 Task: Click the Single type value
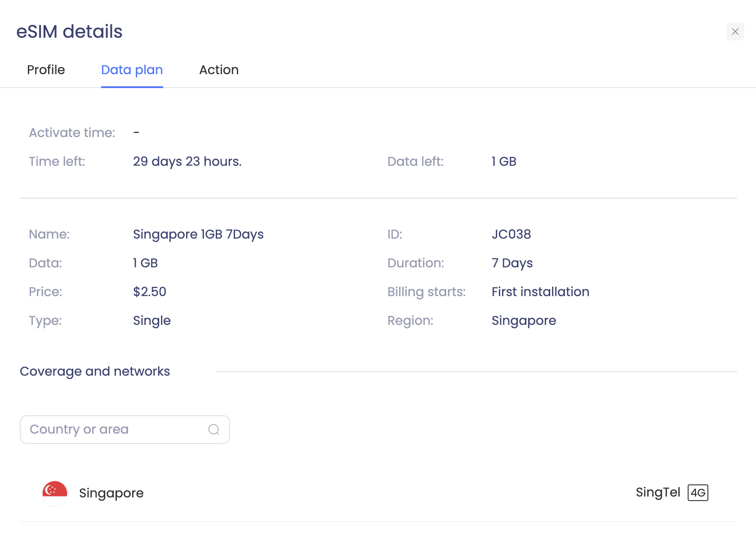click(152, 321)
